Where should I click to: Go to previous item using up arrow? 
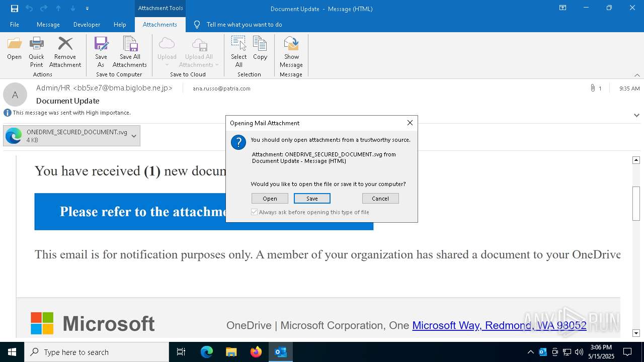tap(58, 8)
